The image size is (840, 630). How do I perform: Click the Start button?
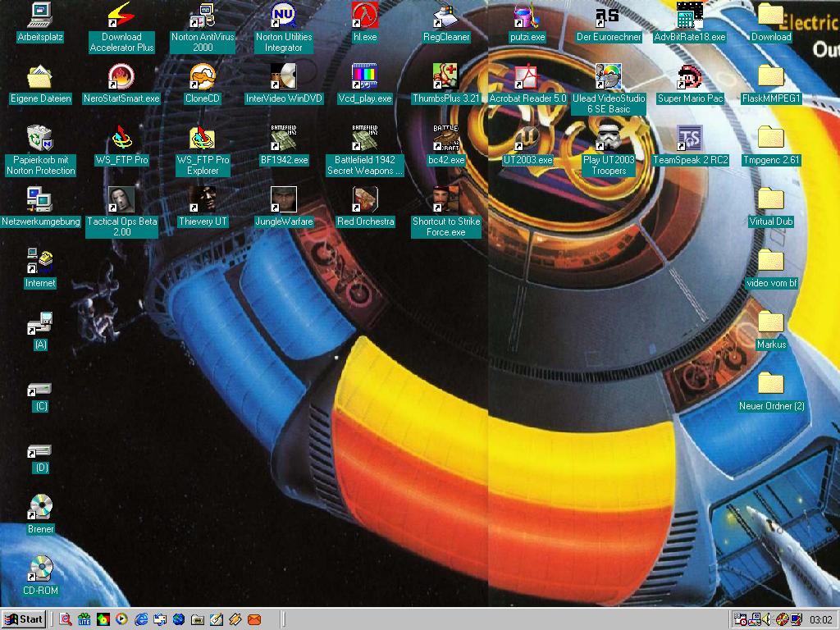tap(25, 619)
